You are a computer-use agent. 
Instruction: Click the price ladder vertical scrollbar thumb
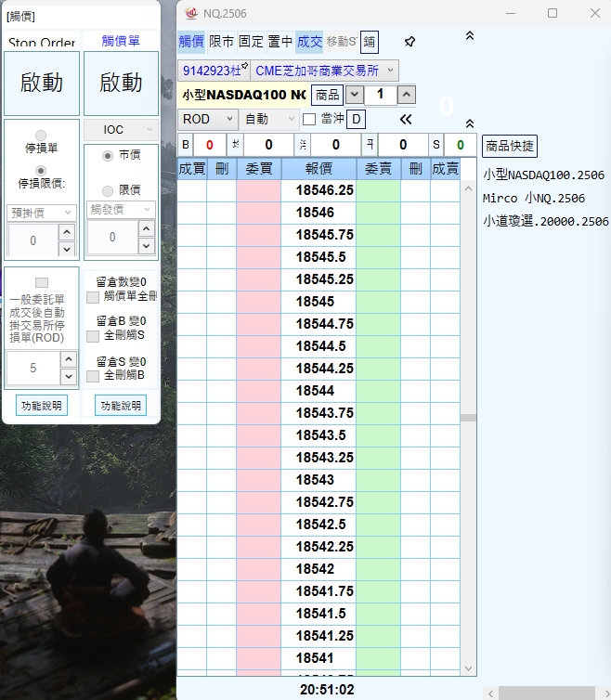(x=468, y=418)
